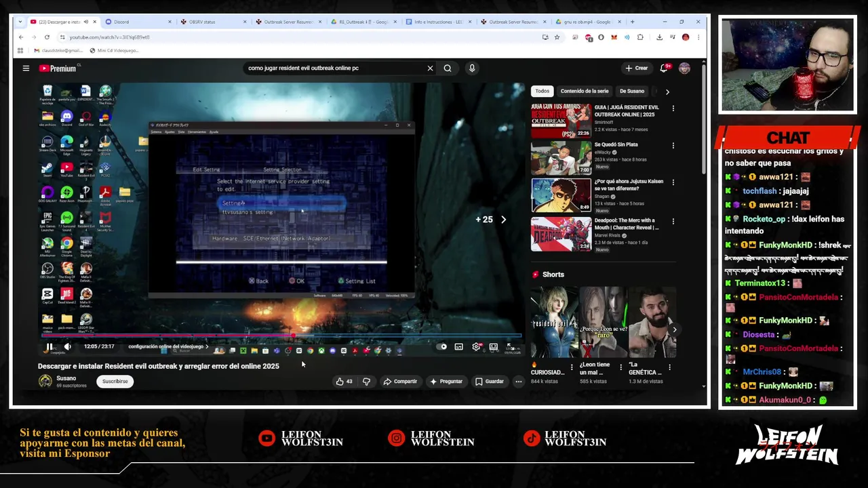This screenshot has width=868, height=488.
Task: Share the video via Compartir
Action: (400, 382)
